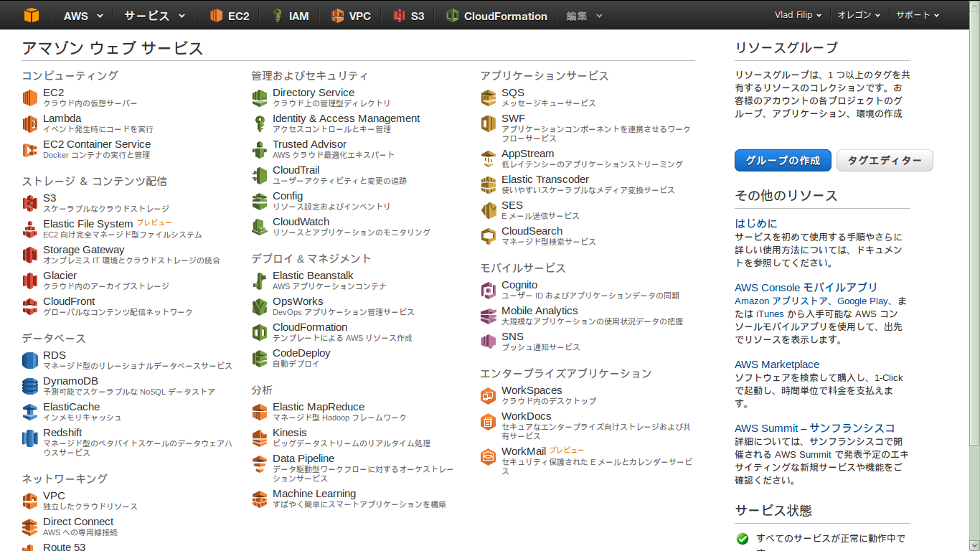Click the Storage Gateway icon
Viewport: 980px width, 551px height.
coord(29,255)
